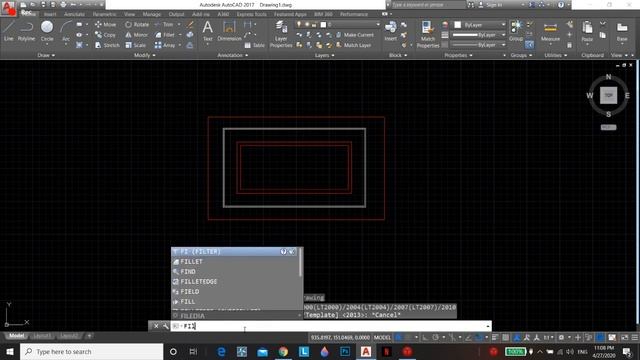Click the keyword search box

tap(428, 5)
